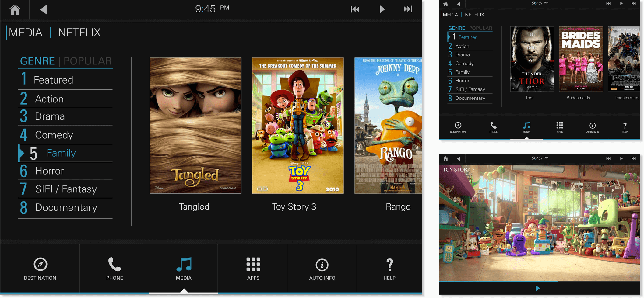Select the Rango movie poster
The image size is (644, 298).
point(388,125)
